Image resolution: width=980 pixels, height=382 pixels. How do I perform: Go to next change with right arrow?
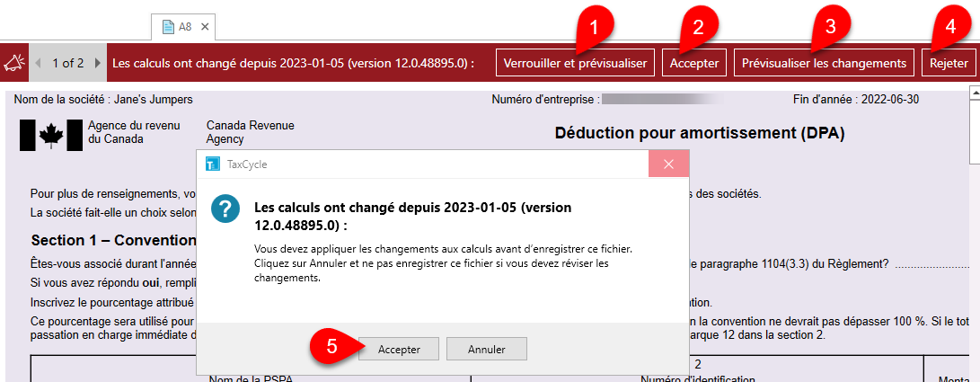pyautogui.click(x=97, y=63)
